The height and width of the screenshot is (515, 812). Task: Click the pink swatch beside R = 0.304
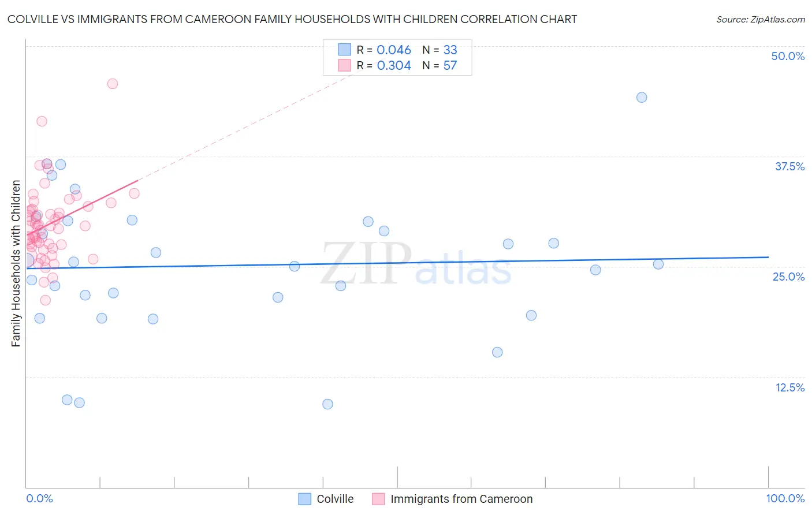344,65
